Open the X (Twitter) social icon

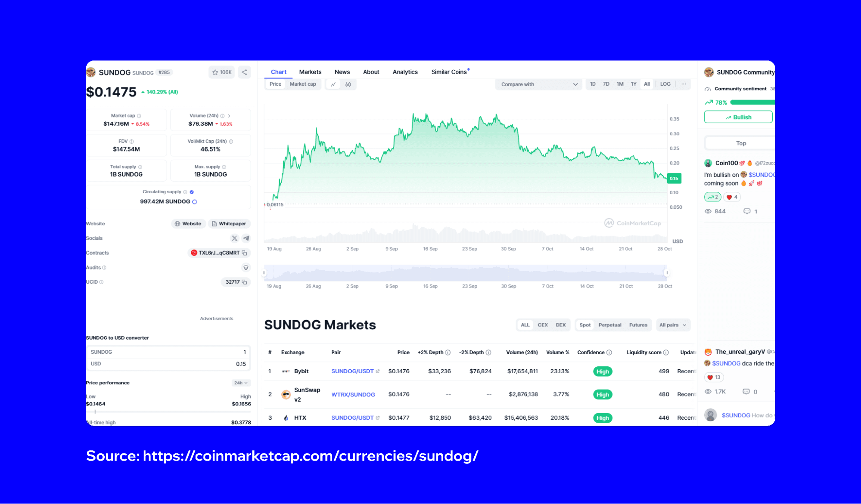pyautogui.click(x=234, y=238)
